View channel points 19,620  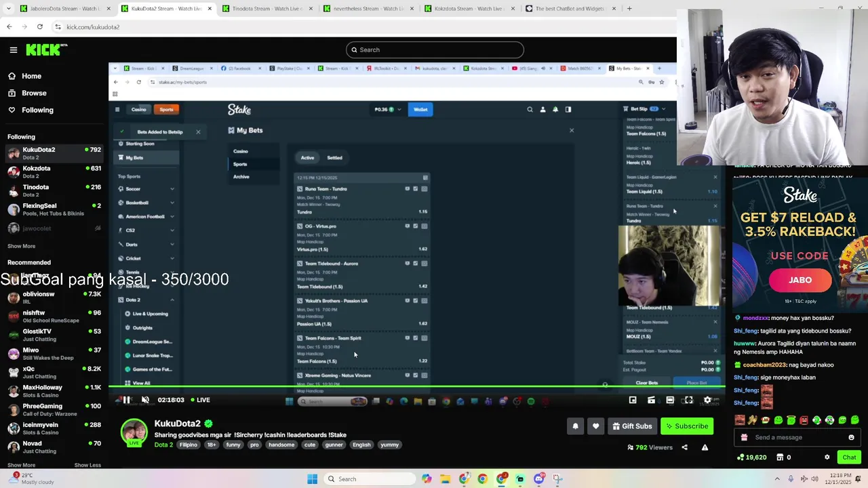pyautogui.click(x=751, y=457)
